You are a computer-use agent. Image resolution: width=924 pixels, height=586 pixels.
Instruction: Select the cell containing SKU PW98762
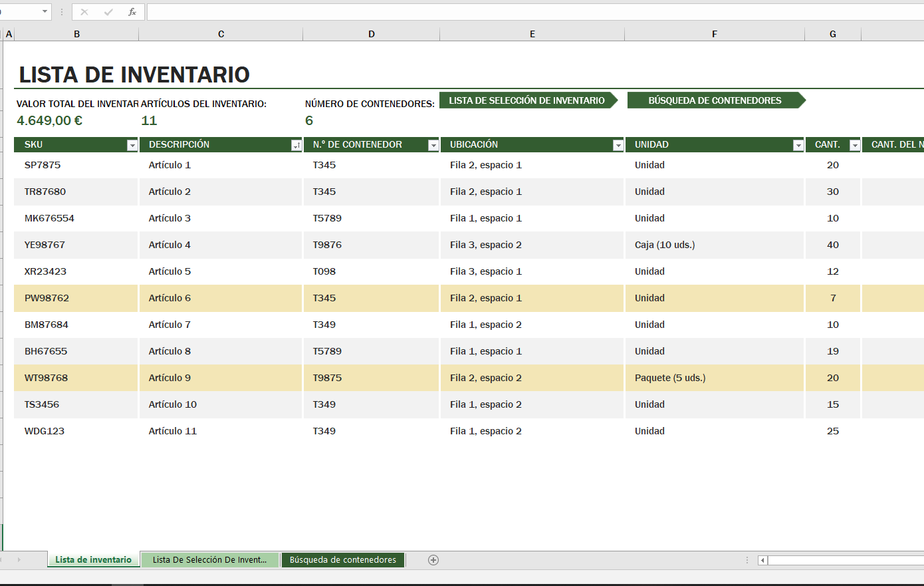[x=75, y=298]
